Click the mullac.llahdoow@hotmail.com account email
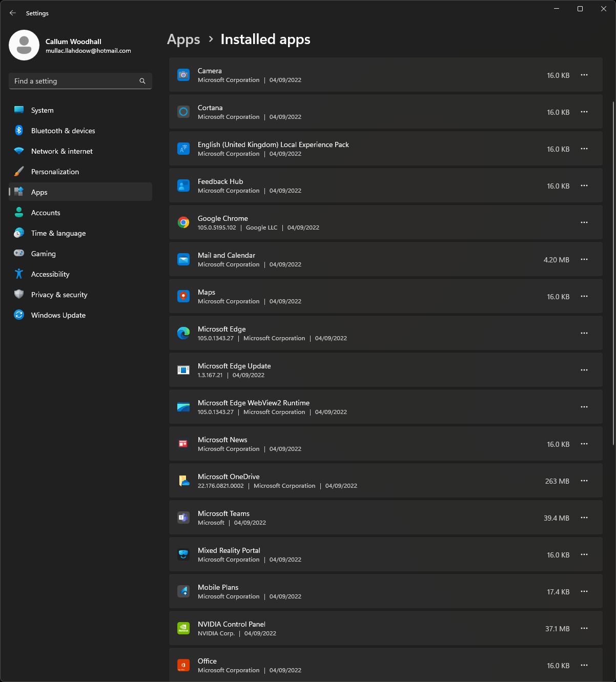Image resolution: width=616 pixels, height=682 pixels. tap(88, 51)
